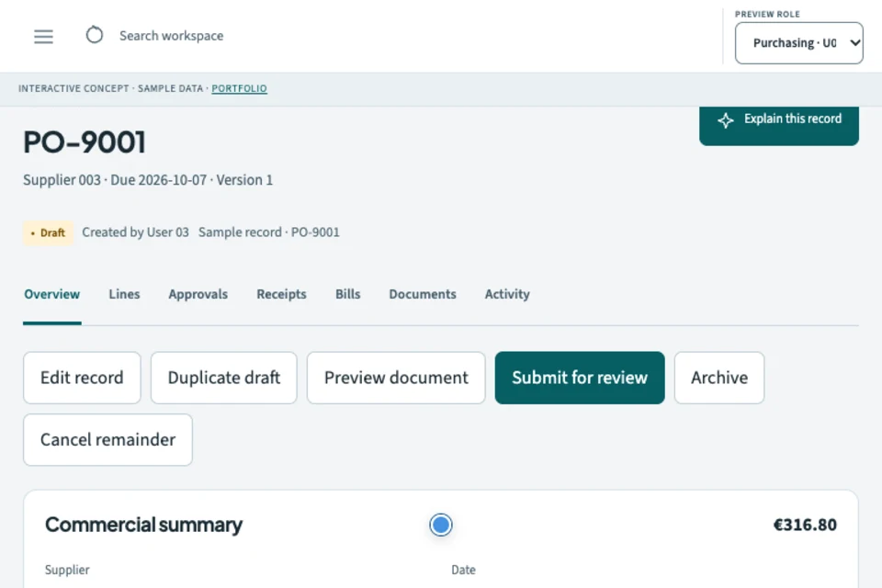View the Activity tab
The image size is (882, 588).
pyautogui.click(x=507, y=294)
